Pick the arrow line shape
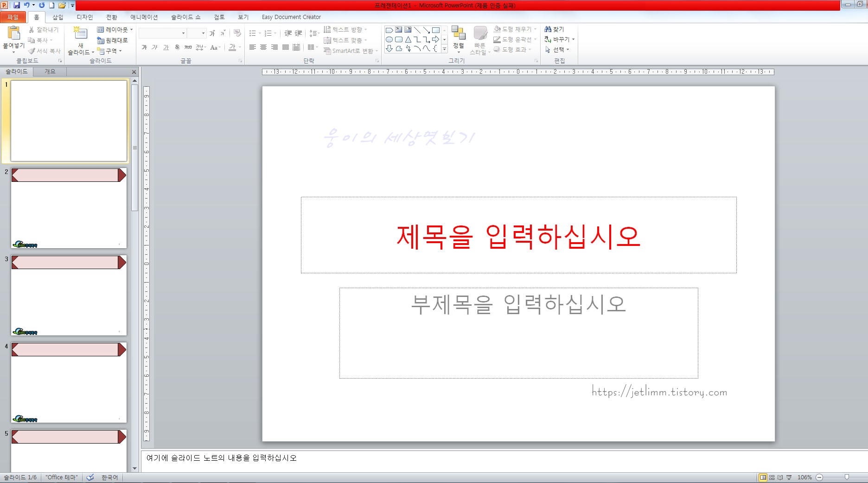 tap(426, 30)
